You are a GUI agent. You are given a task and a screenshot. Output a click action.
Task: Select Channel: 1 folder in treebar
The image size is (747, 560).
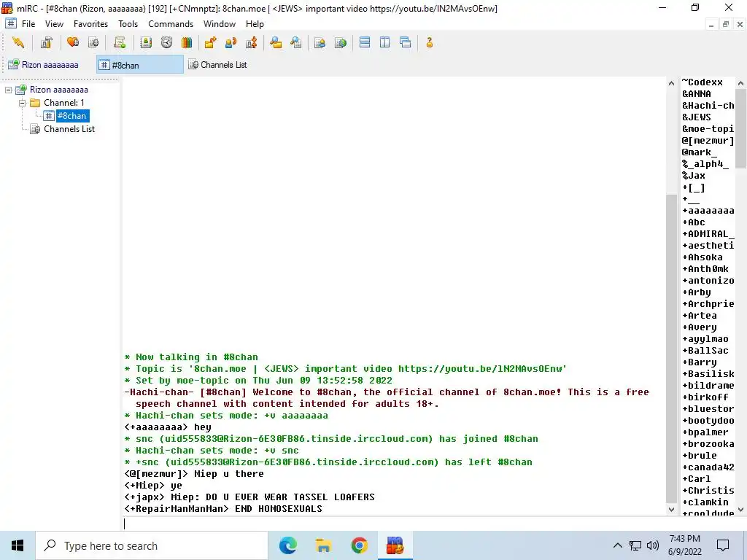pos(64,103)
